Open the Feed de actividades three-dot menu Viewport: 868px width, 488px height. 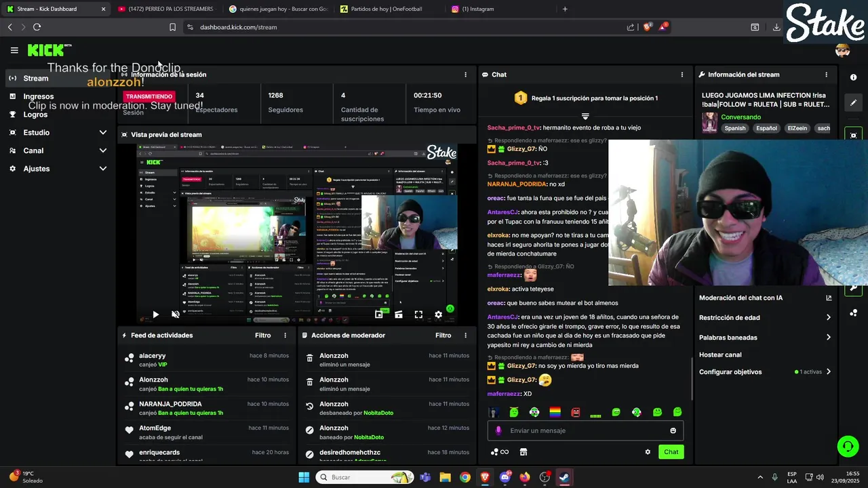pyautogui.click(x=285, y=335)
